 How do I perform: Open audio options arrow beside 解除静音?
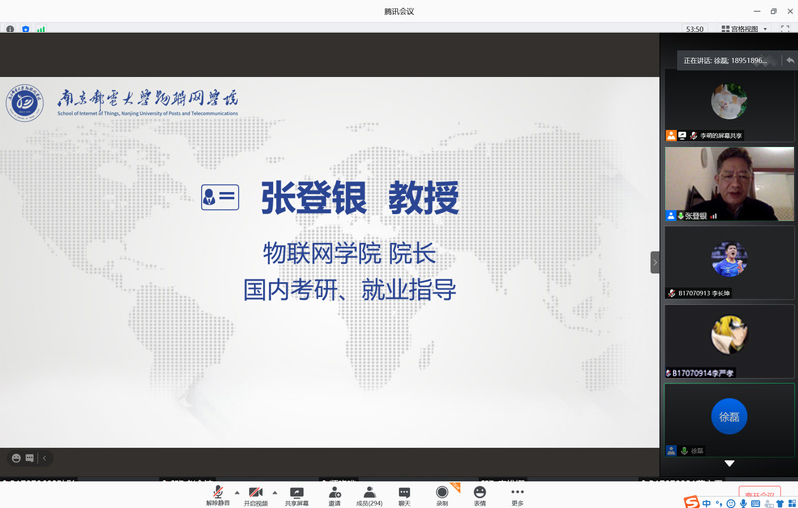pyautogui.click(x=237, y=492)
